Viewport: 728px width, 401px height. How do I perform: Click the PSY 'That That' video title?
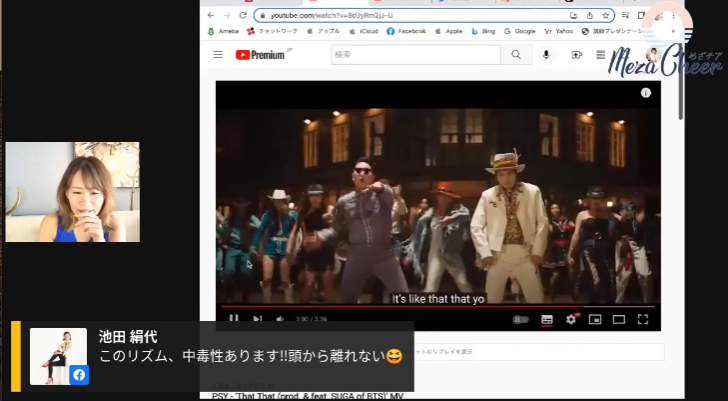click(x=307, y=396)
